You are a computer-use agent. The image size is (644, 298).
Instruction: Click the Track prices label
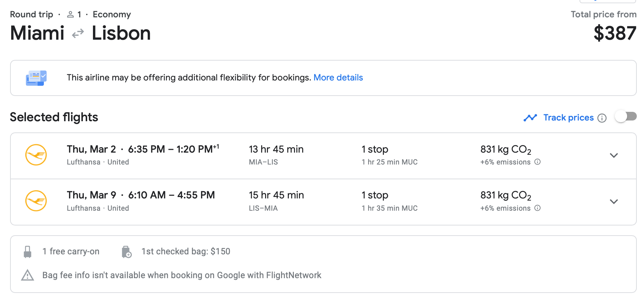(x=568, y=118)
